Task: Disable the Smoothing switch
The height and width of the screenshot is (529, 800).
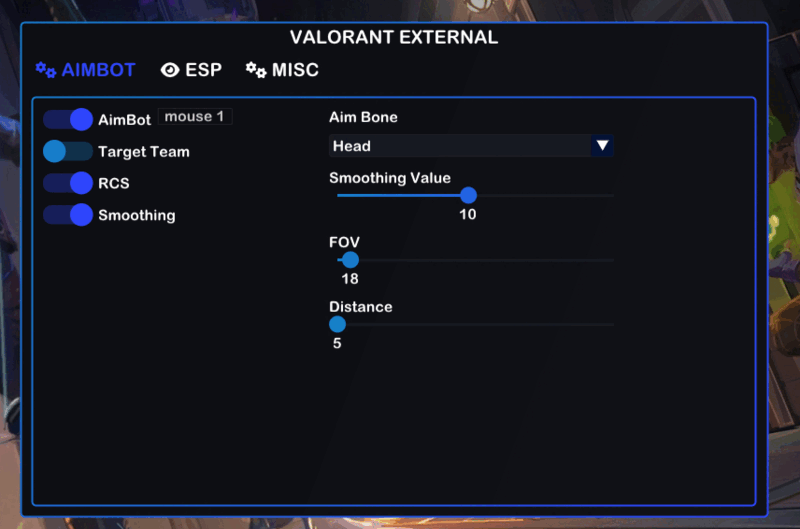Action: tap(68, 215)
